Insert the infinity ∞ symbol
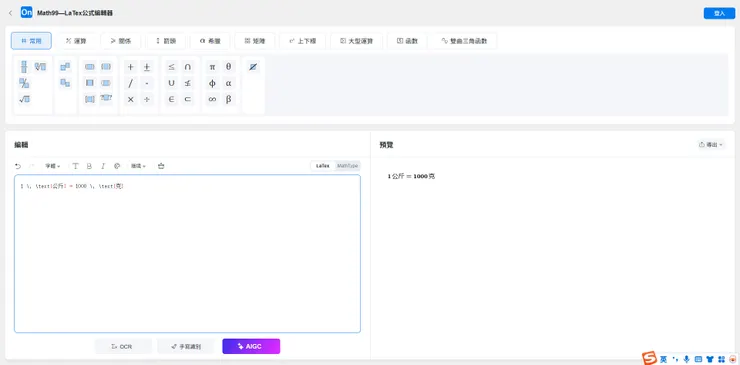This screenshot has height=365, width=740. (x=212, y=99)
